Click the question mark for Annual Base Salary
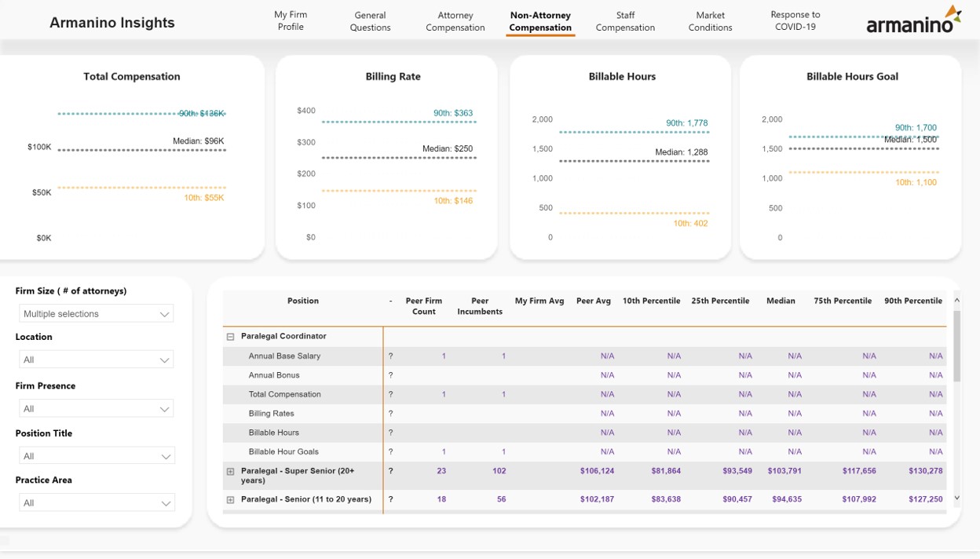 pyautogui.click(x=390, y=356)
